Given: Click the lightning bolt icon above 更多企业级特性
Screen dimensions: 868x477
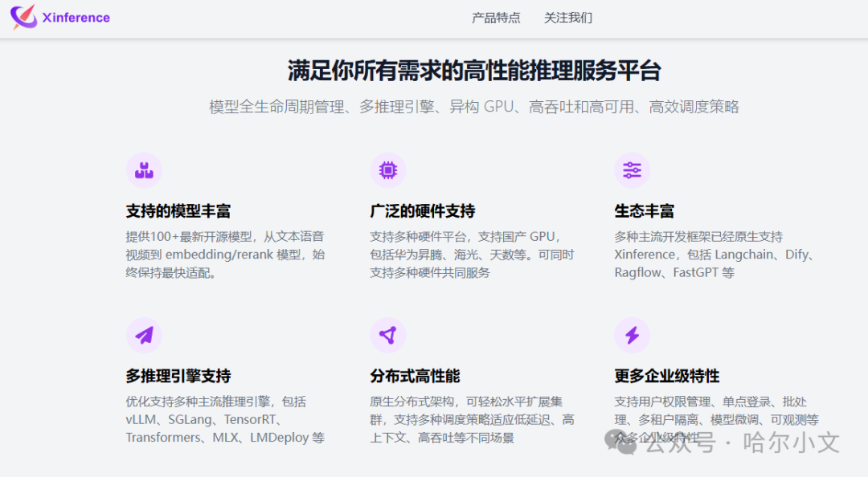Looking at the screenshot, I should tap(633, 335).
